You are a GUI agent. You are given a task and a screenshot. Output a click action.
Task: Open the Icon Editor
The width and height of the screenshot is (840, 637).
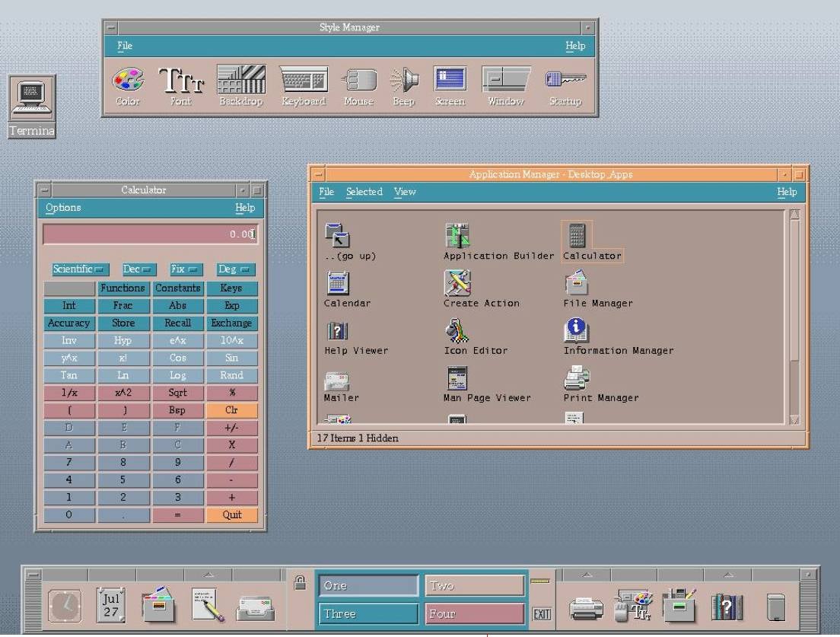click(x=457, y=330)
